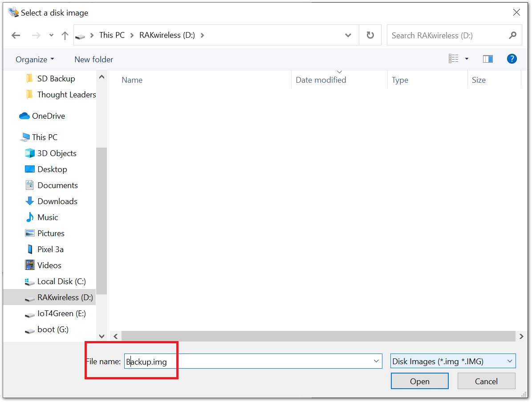Open the Help question mark
Image resolution: width=532 pixels, height=402 pixels.
point(512,59)
